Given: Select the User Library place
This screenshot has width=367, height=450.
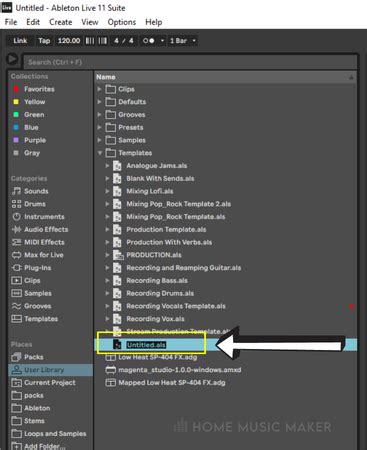Looking at the screenshot, I should [x=51, y=370].
